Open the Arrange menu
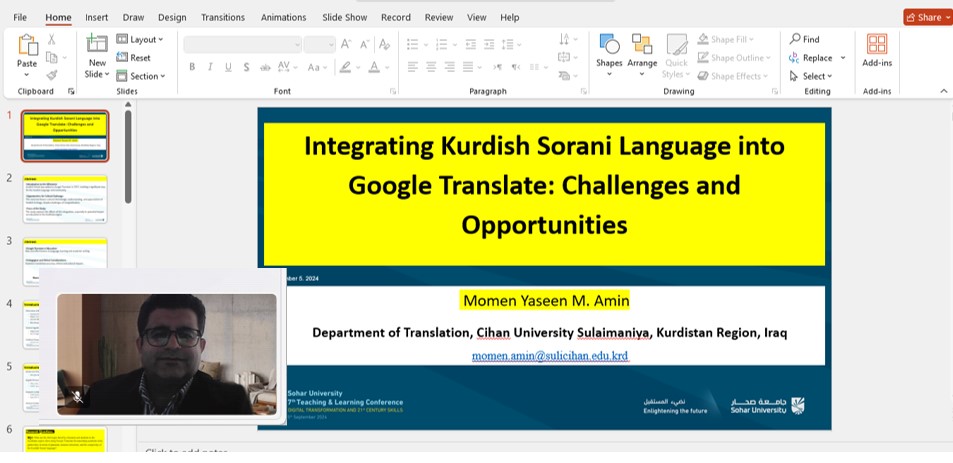This screenshot has width=953, height=463. click(x=642, y=56)
